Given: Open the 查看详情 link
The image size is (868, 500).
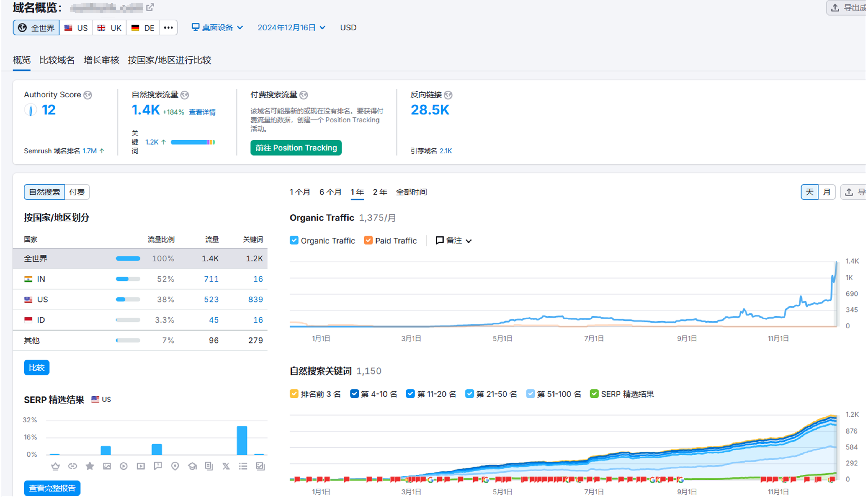Looking at the screenshot, I should pos(203,112).
